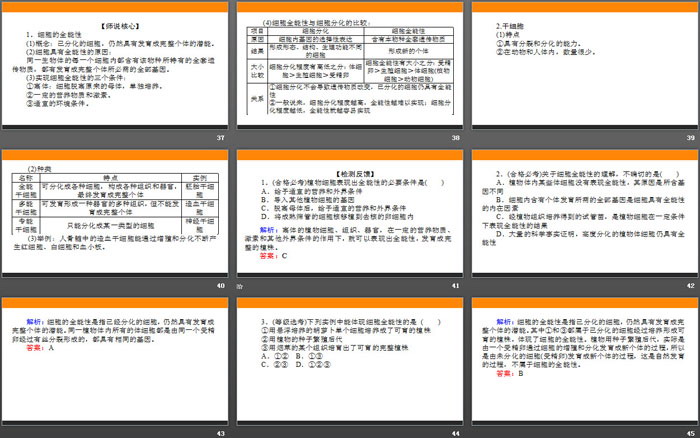This screenshot has height=438, width=700.
Task: Select slide 37 thumbnail
Action: (x=114, y=68)
